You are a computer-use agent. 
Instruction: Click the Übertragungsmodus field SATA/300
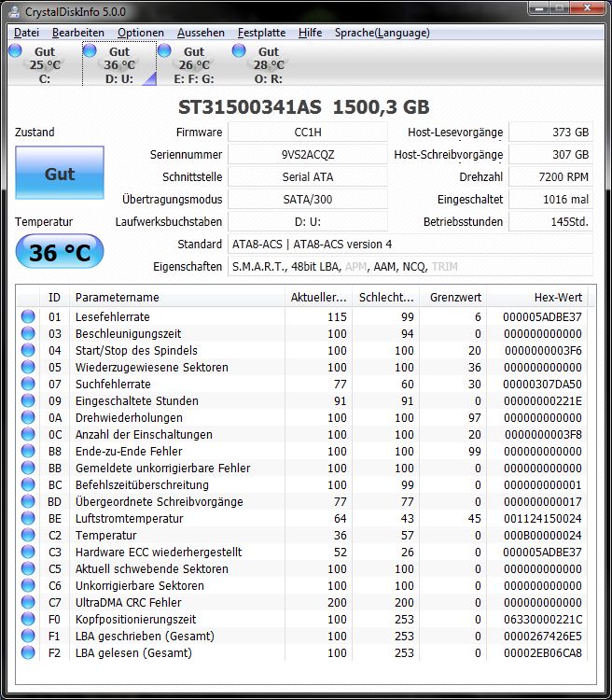pos(308,199)
